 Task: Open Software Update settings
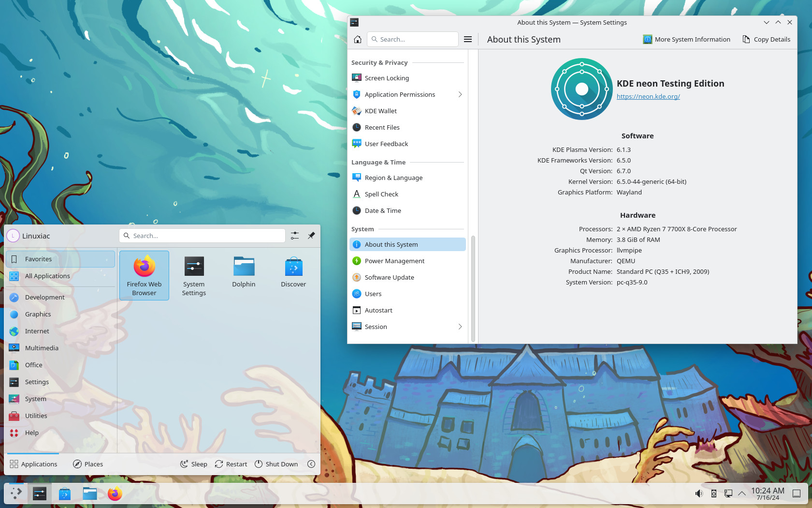pyautogui.click(x=407, y=277)
